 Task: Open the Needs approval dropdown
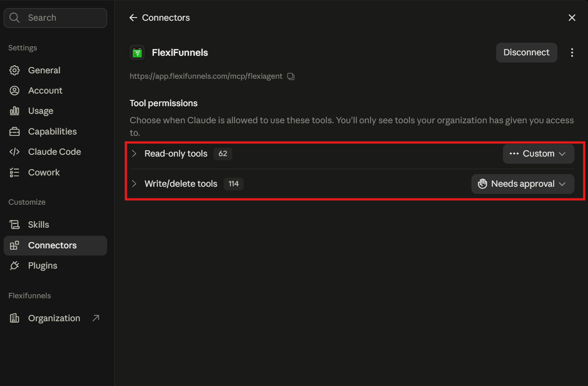click(x=523, y=184)
